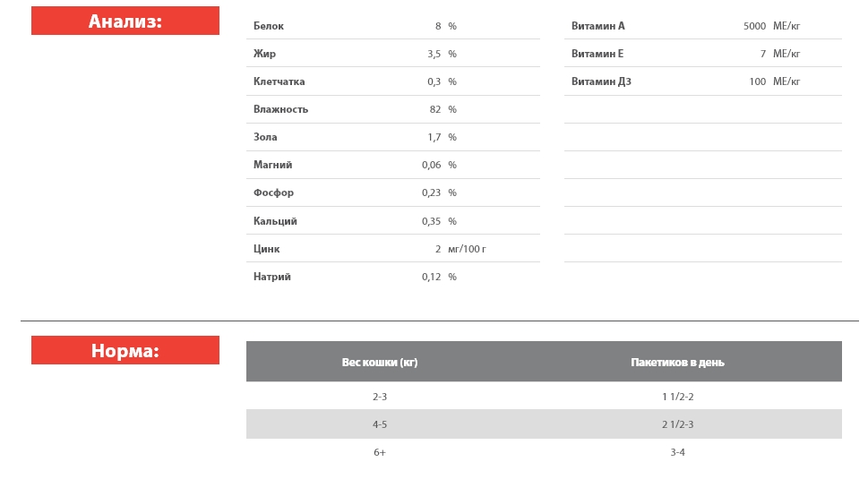Viewport: 868px width, 479px height.
Task: Click the "Натрий" nutrient label
Action: [x=272, y=277]
